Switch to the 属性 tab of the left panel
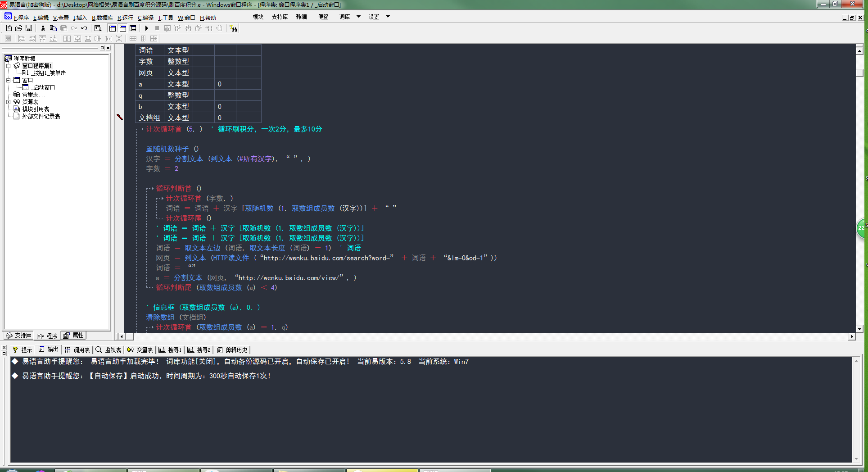This screenshot has height=472, width=868. (73, 336)
